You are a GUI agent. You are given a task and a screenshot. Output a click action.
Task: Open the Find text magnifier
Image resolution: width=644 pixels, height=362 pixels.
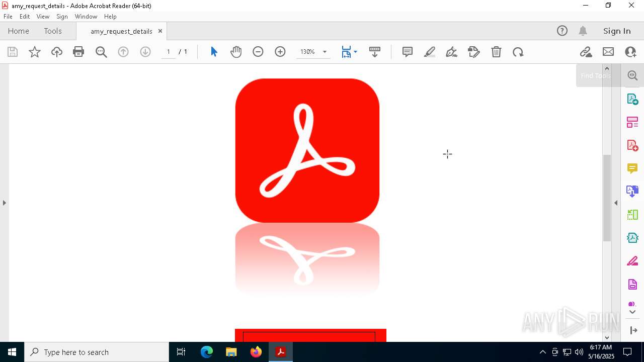click(101, 52)
